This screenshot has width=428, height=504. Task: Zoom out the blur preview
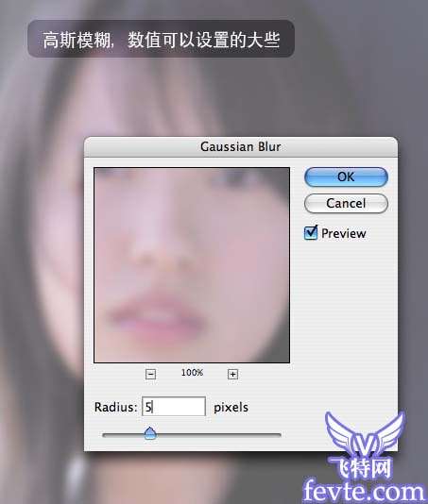[x=150, y=374]
